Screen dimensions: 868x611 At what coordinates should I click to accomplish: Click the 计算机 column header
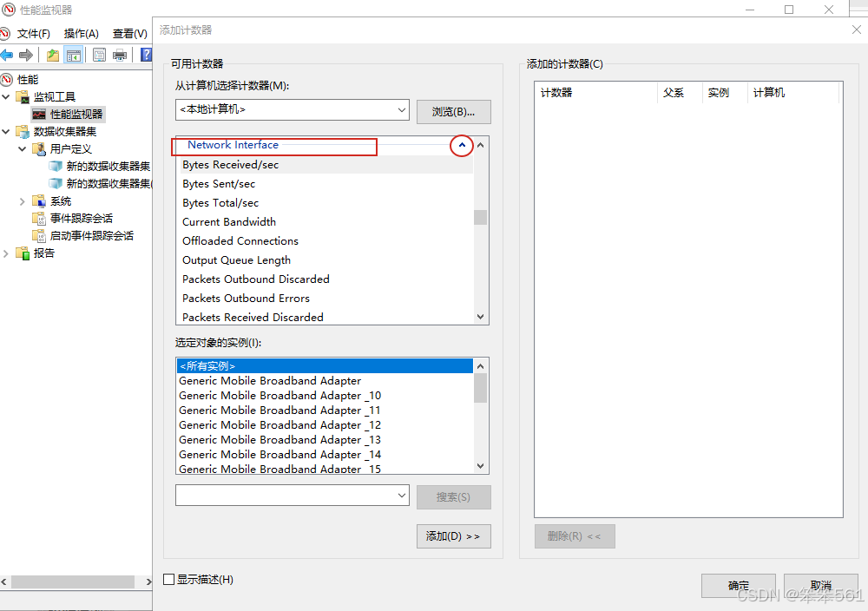point(793,92)
